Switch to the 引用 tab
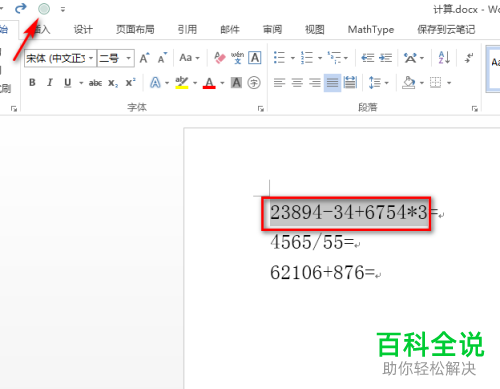Viewport: 500px width, 389px height. click(187, 30)
